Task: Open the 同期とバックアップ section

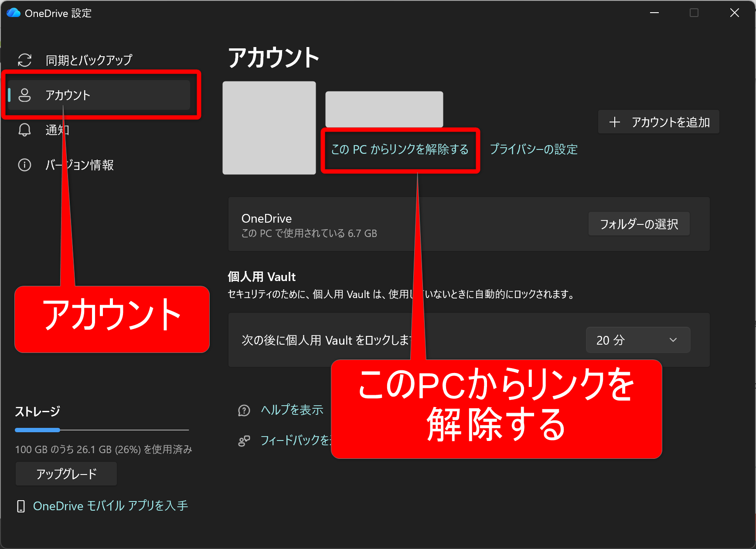Action: point(89,60)
